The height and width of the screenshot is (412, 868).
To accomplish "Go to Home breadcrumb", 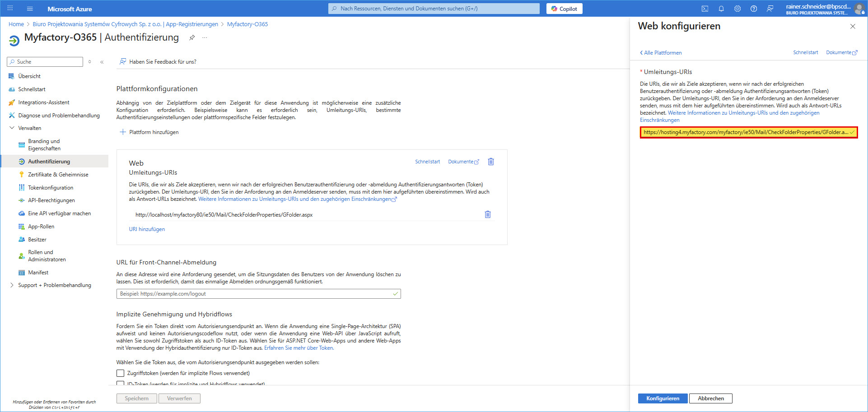I will (16, 24).
